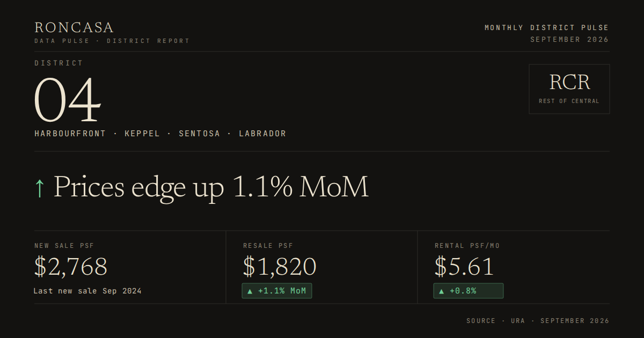Image resolution: width=644 pixels, height=338 pixels.
Task: Click the large 04 district number
Action: tap(68, 101)
